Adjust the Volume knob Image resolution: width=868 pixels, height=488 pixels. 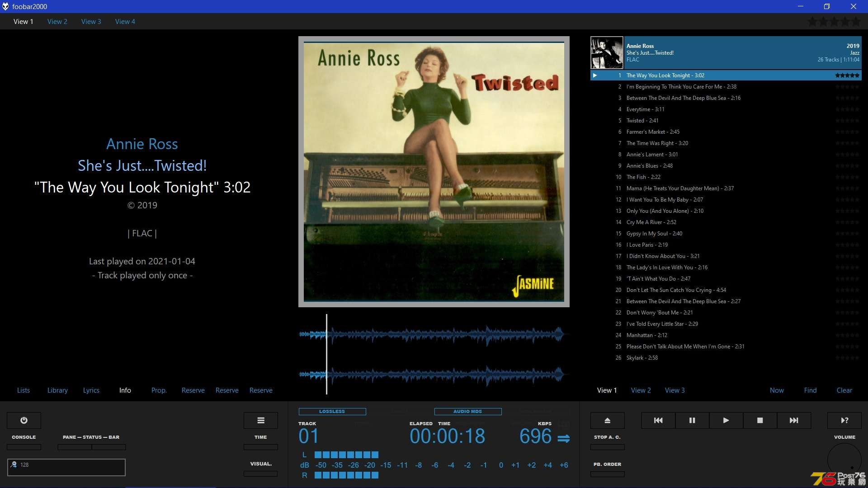844,460
